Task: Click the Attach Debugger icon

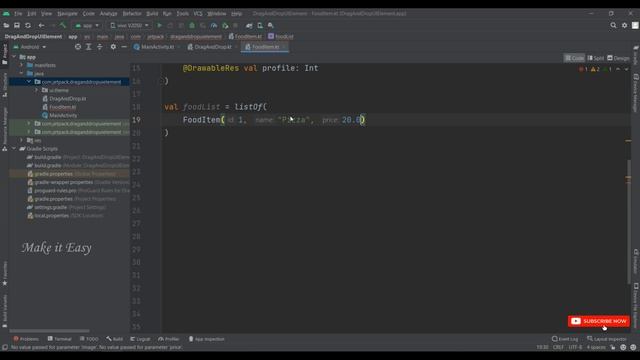Action: point(225,25)
